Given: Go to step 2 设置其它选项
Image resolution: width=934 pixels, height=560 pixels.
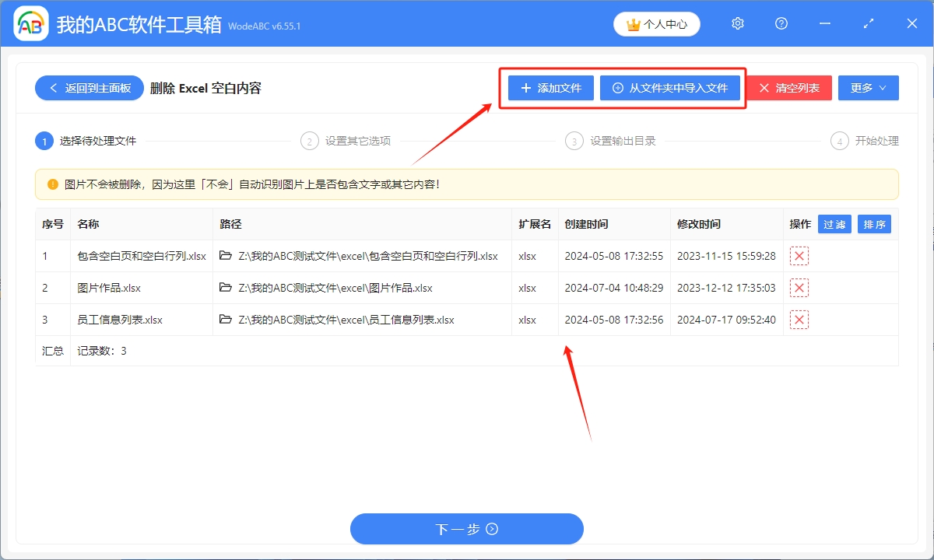Looking at the screenshot, I should click(346, 141).
